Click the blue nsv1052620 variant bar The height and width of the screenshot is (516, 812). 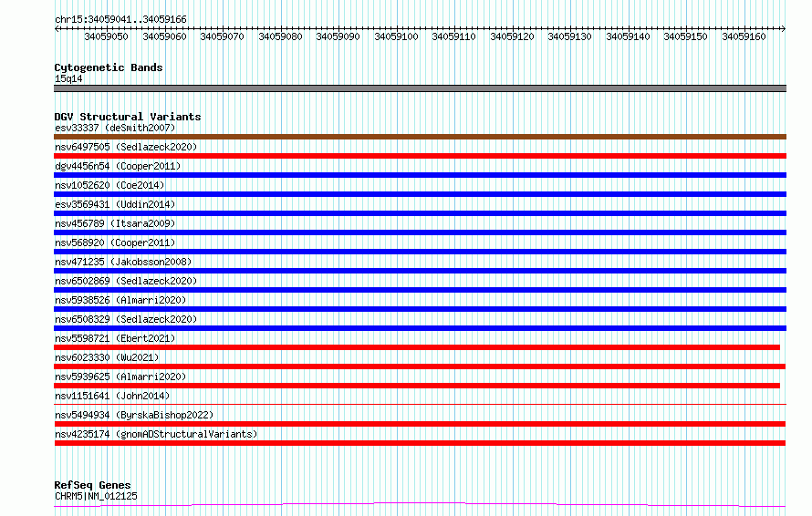420,194
